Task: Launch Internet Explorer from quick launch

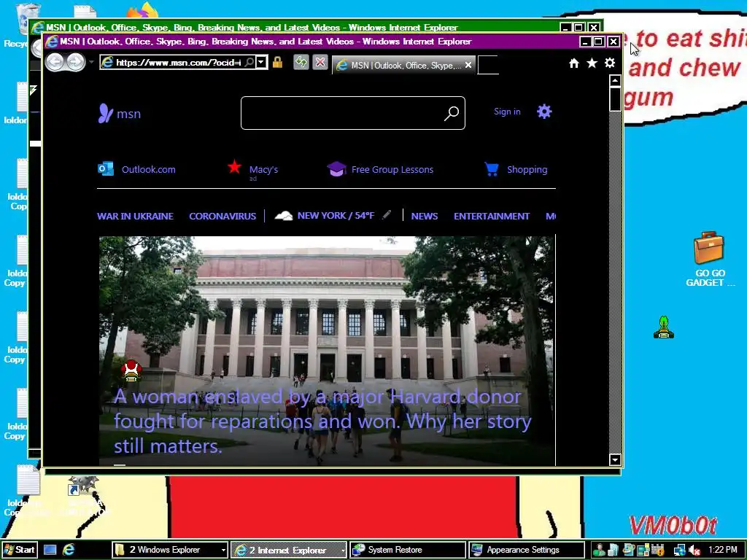Action: pyautogui.click(x=69, y=550)
